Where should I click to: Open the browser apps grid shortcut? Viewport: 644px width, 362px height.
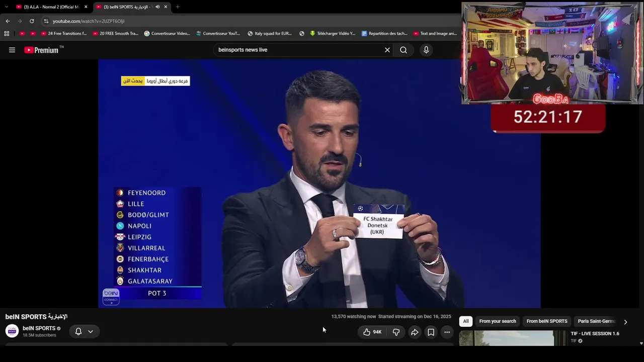[7, 34]
